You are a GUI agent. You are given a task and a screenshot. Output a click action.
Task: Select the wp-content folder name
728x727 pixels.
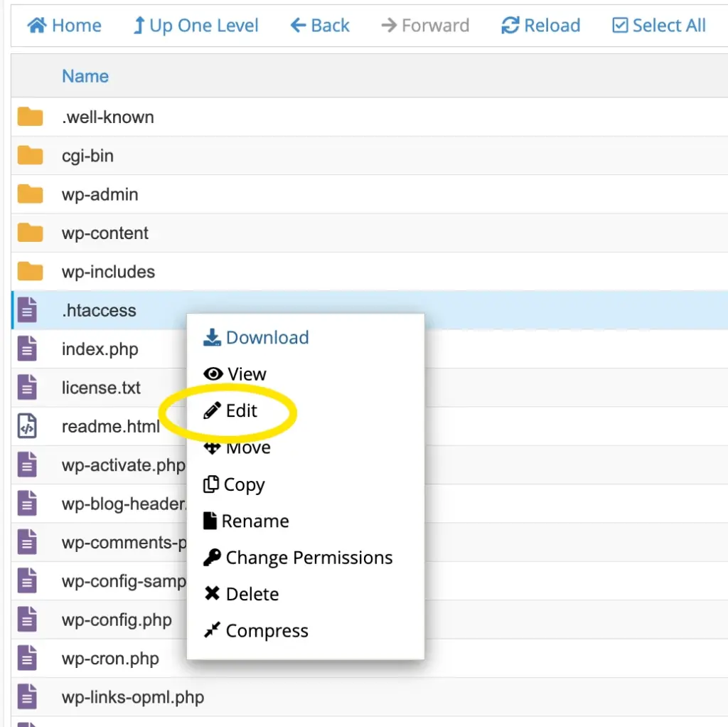[105, 233]
